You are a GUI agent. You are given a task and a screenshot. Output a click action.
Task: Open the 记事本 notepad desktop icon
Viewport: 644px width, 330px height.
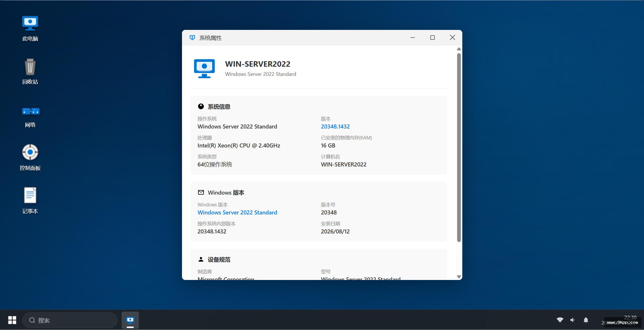pos(30,201)
